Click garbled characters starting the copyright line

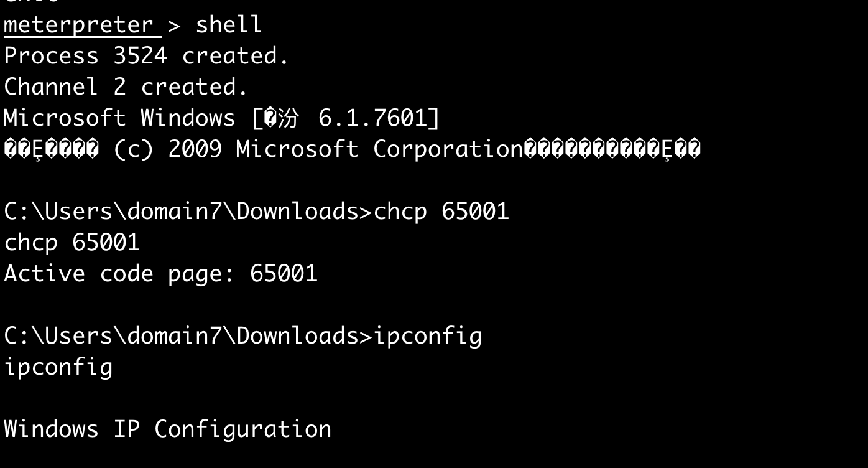[51, 149]
